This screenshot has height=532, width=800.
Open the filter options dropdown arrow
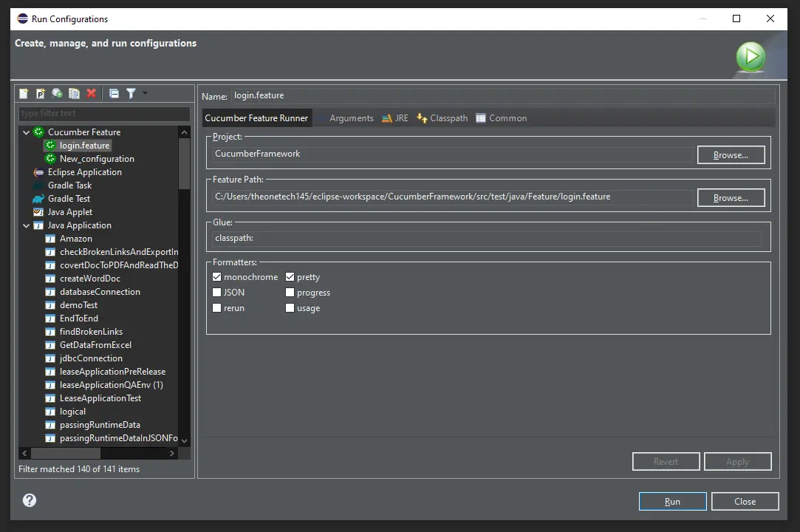[x=145, y=93]
